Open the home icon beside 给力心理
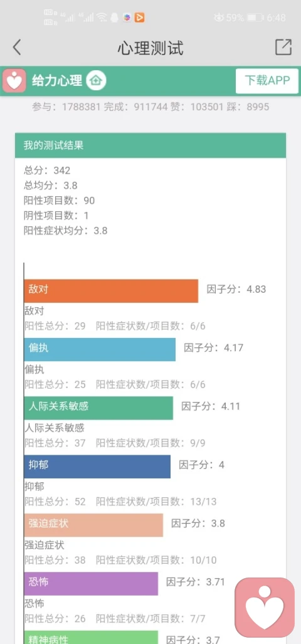Image resolution: width=301 pixels, height=644 pixels. point(96,80)
